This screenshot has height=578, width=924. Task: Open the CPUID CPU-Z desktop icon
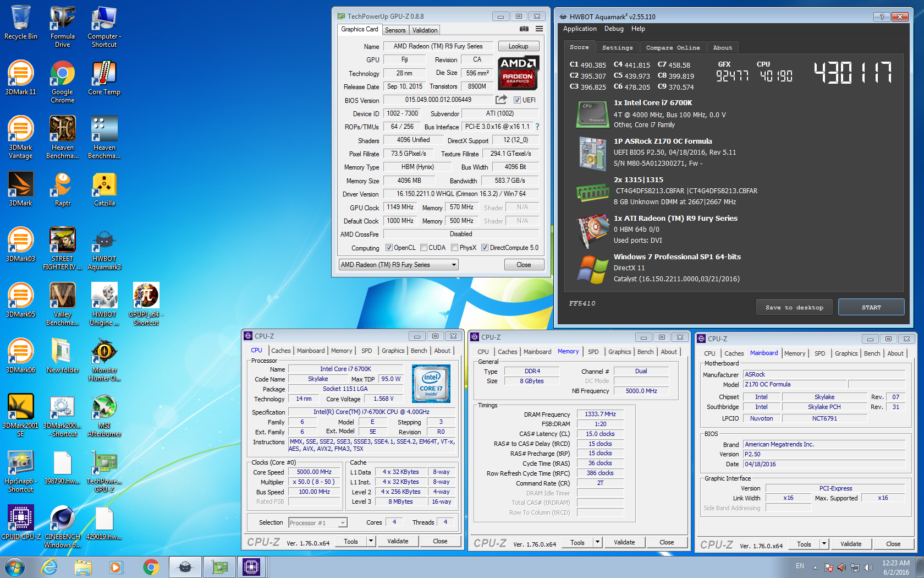[x=21, y=523]
